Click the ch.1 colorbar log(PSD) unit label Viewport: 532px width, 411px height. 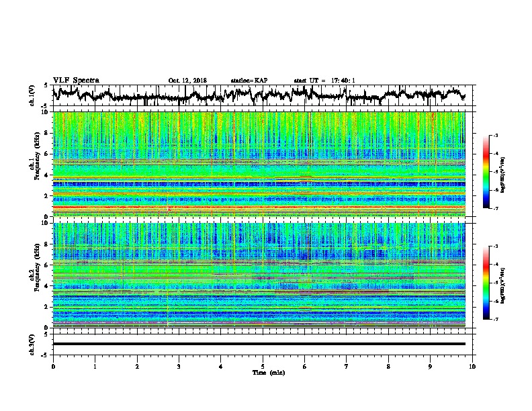tap(503, 175)
